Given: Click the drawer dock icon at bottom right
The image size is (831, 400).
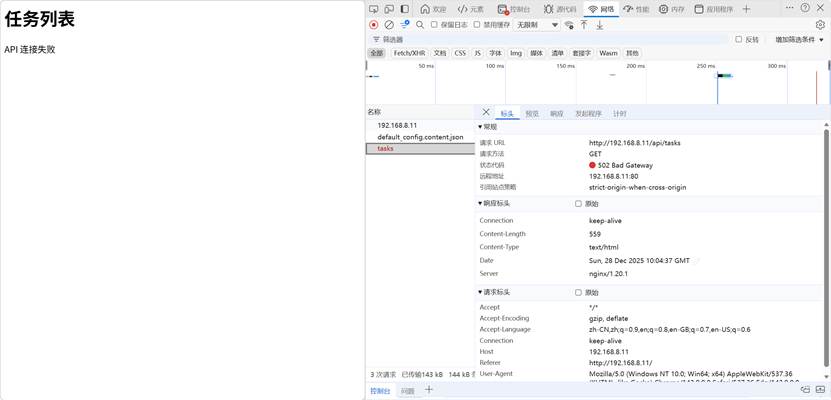Looking at the screenshot, I should pyautogui.click(x=806, y=390).
